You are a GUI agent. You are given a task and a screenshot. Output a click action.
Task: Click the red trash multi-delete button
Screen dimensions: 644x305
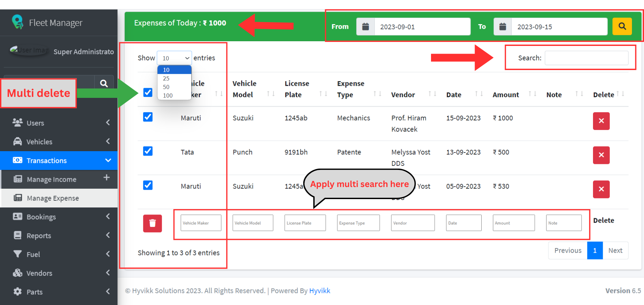pos(152,223)
